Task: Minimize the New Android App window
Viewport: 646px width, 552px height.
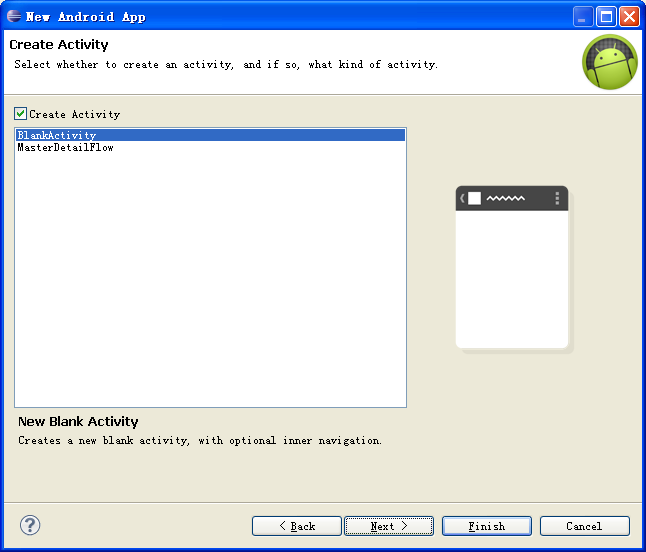Action: (x=583, y=17)
